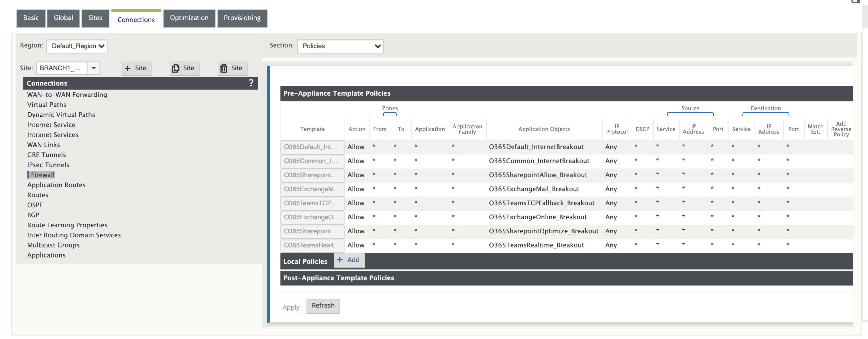The height and width of the screenshot is (339, 868).
Task: Click the Post-Appliance Template Policies header
Action: pos(567,278)
